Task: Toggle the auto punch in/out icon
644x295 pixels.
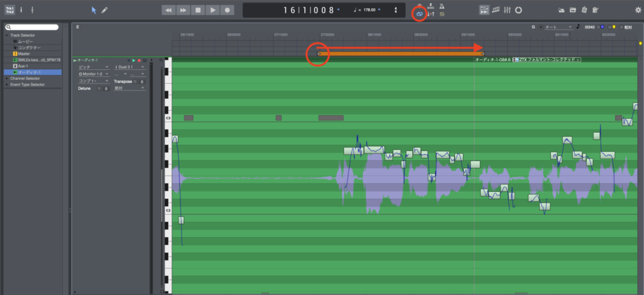Action: pos(430,14)
